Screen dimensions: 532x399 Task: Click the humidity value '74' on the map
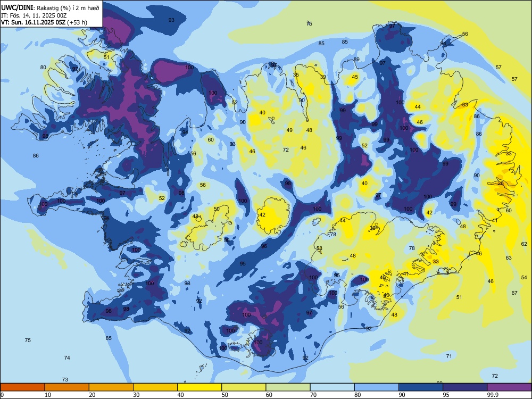coord(67,358)
